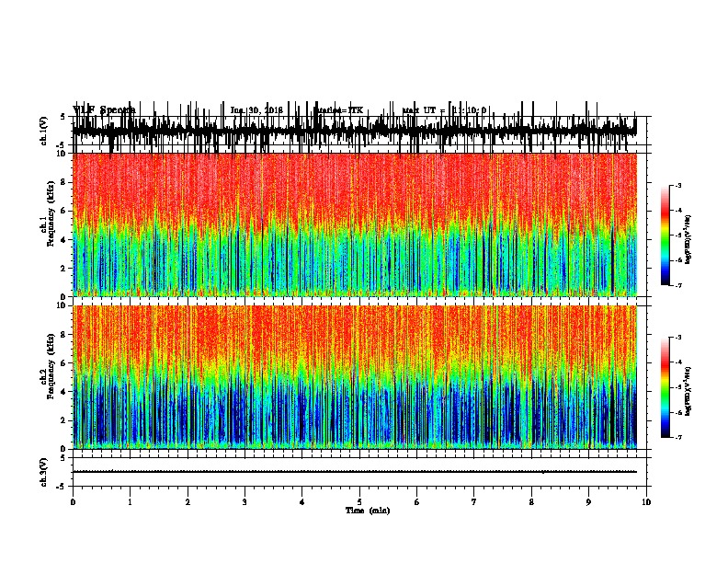This screenshot has height=563, width=728.
Task: Click the -7 label on ch.1 colorbar
Action: tap(678, 285)
